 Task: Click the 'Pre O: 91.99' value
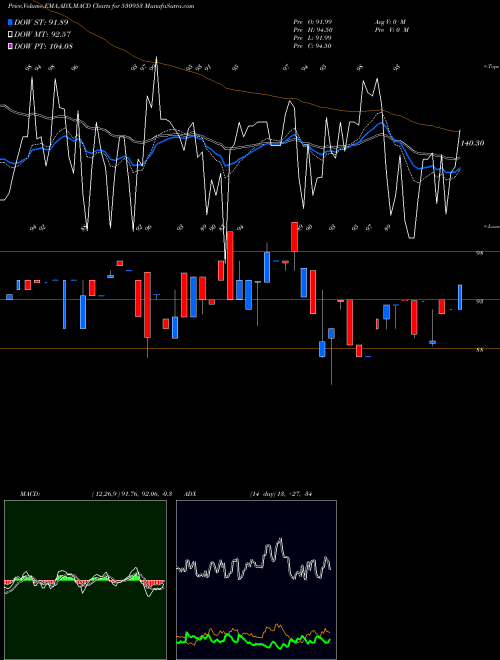point(313,22)
